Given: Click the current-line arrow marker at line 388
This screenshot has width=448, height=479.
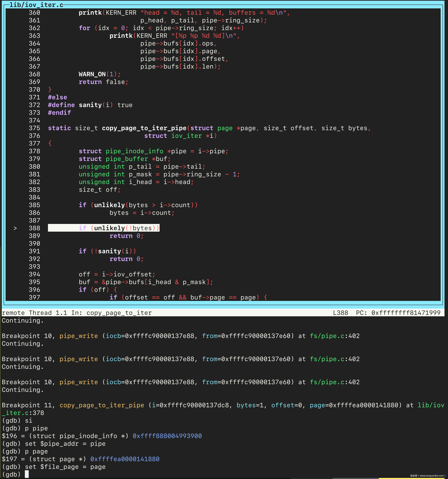Looking at the screenshot, I should [15, 228].
